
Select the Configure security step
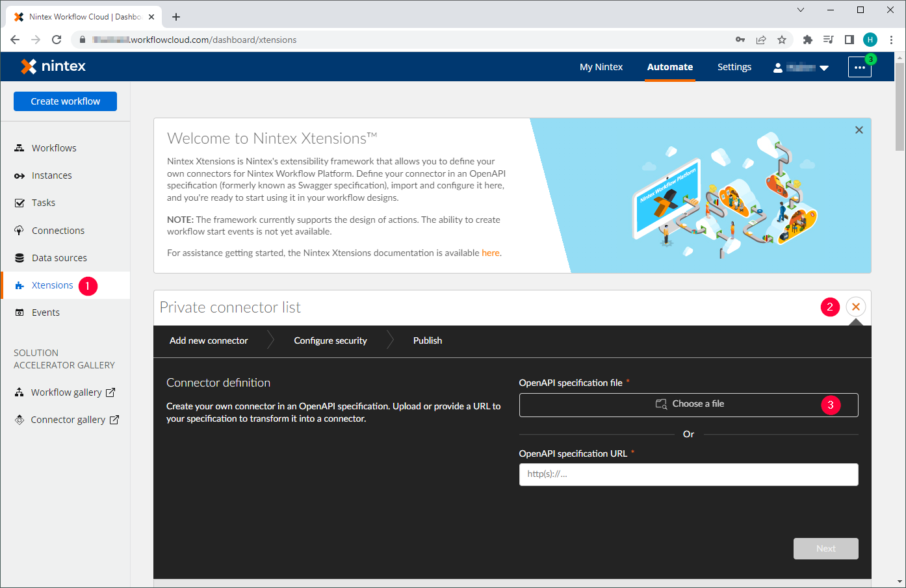[330, 340]
